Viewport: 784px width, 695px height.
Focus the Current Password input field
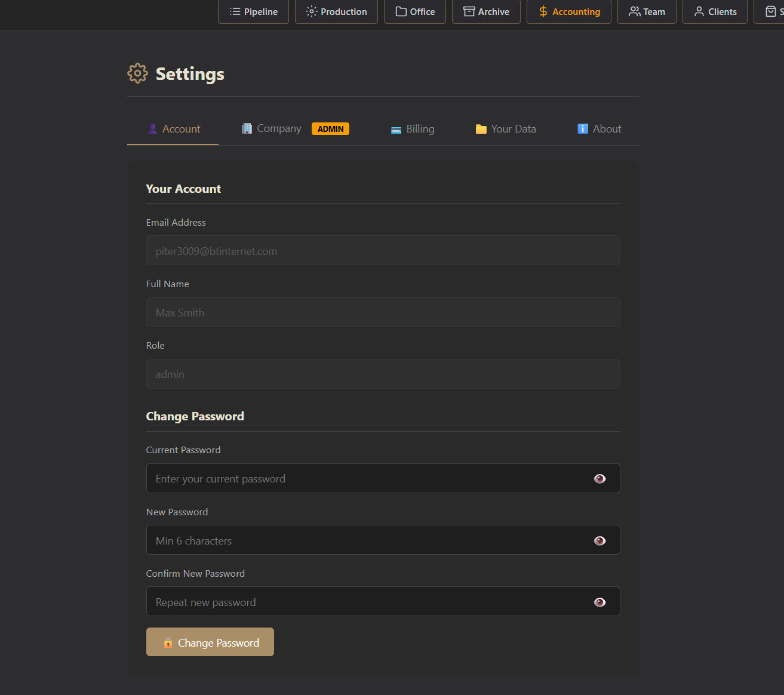(364, 479)
